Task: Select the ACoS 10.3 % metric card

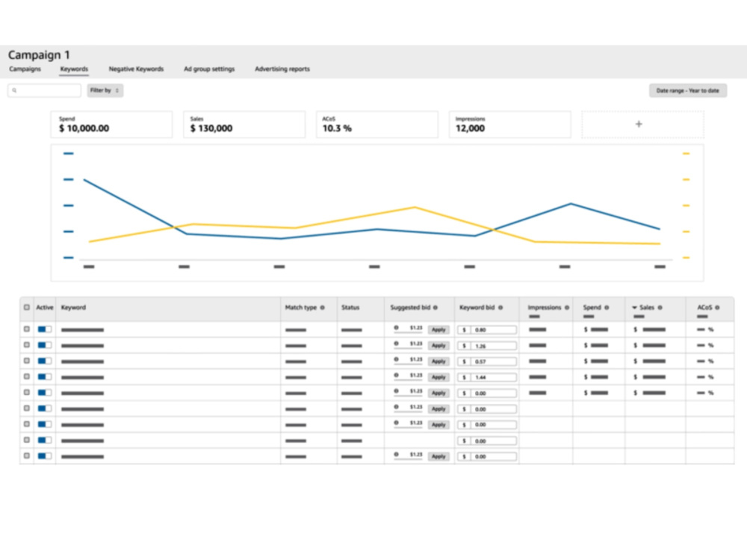Action: point(376,125)
